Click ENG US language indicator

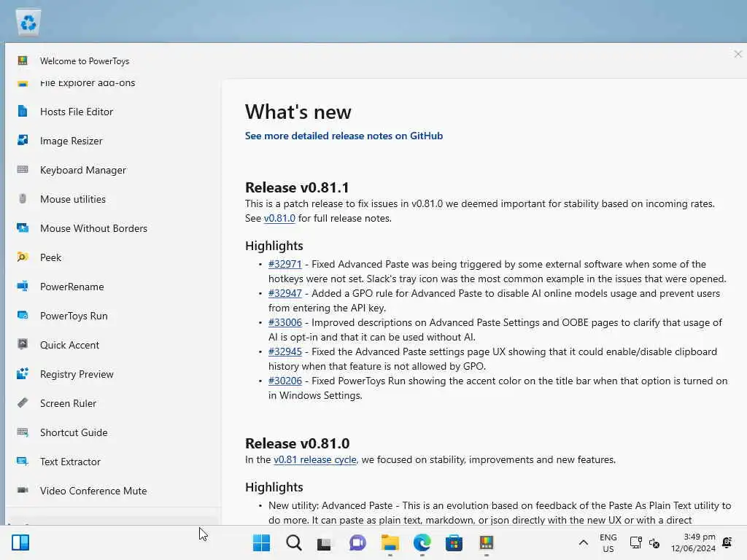click(x=608, y=542)
